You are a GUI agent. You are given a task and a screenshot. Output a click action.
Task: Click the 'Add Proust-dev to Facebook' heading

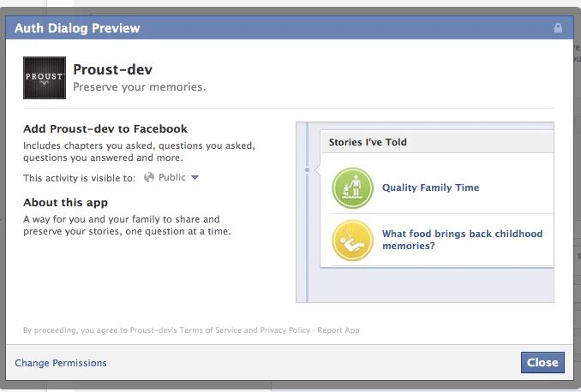[105, 128]
